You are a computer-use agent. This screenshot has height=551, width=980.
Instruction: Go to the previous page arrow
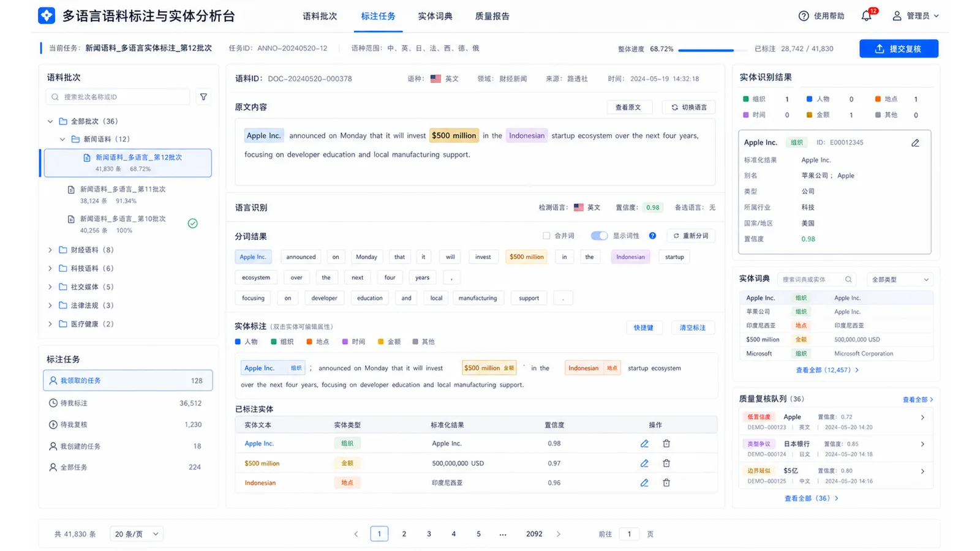tap(356, 534)
